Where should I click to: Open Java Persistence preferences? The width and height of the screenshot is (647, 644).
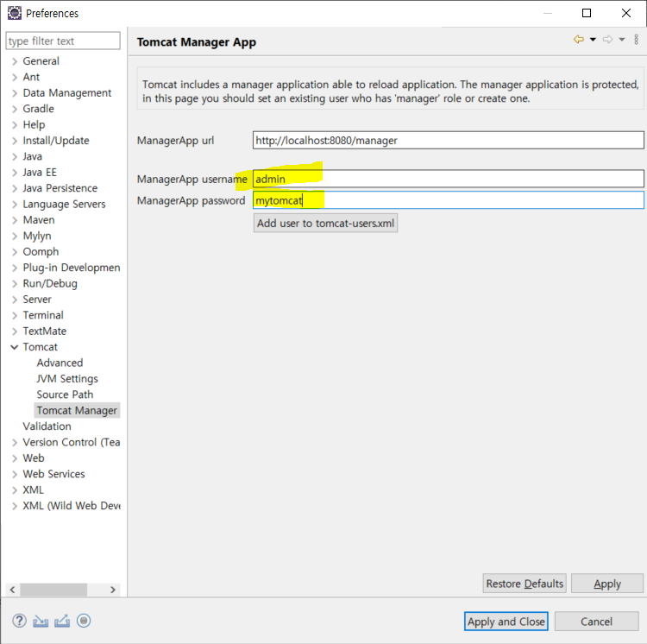coord(60,188)
